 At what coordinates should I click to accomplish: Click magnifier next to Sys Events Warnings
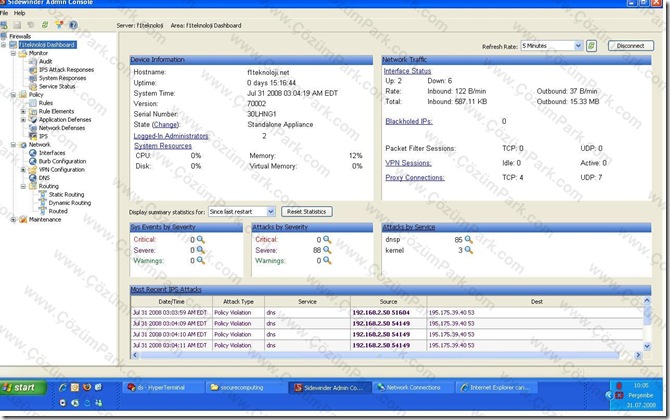[200, 260]
